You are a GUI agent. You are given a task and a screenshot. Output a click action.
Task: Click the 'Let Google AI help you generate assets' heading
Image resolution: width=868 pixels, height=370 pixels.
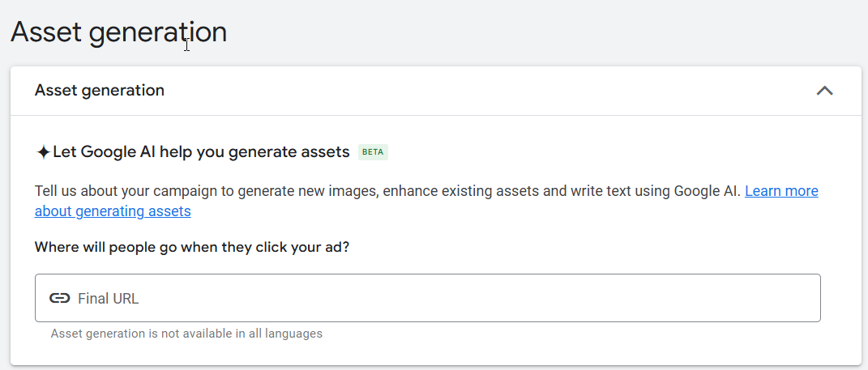(200, 152)
